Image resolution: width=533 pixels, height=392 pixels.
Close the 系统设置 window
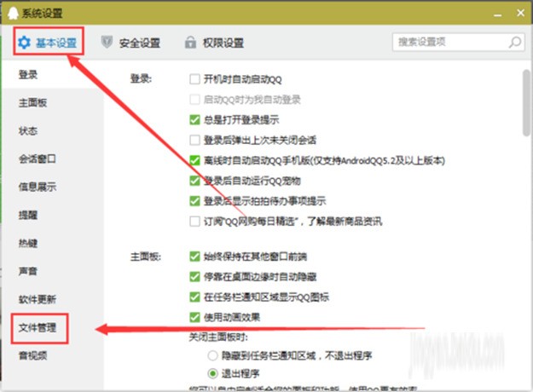(520, 13)
